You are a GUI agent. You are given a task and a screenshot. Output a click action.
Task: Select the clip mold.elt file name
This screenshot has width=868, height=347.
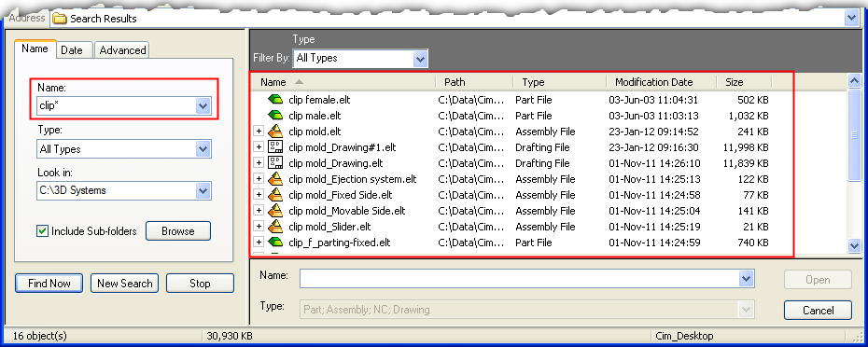(x=315, y=132)
